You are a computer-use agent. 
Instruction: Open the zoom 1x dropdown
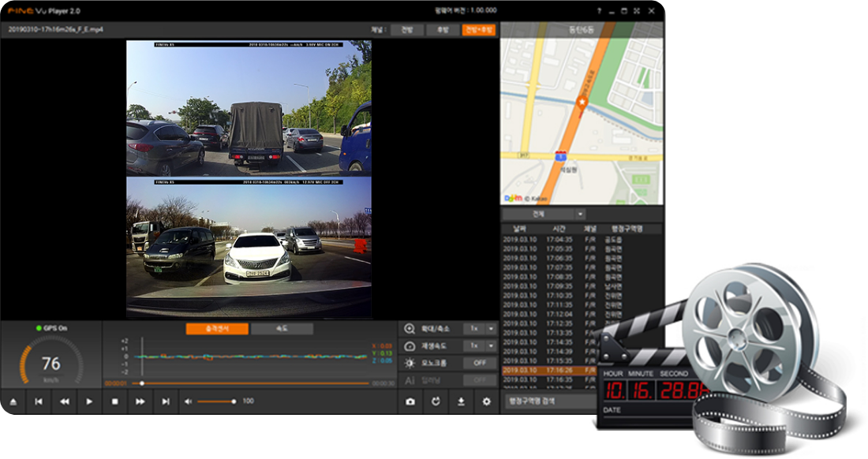480,328
